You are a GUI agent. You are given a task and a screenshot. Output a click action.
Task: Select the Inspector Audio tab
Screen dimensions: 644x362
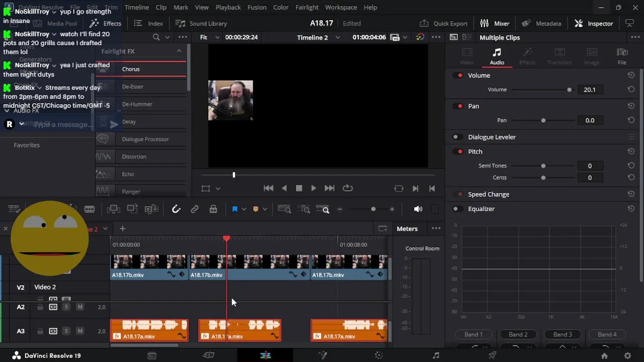[x=497, y=57]
